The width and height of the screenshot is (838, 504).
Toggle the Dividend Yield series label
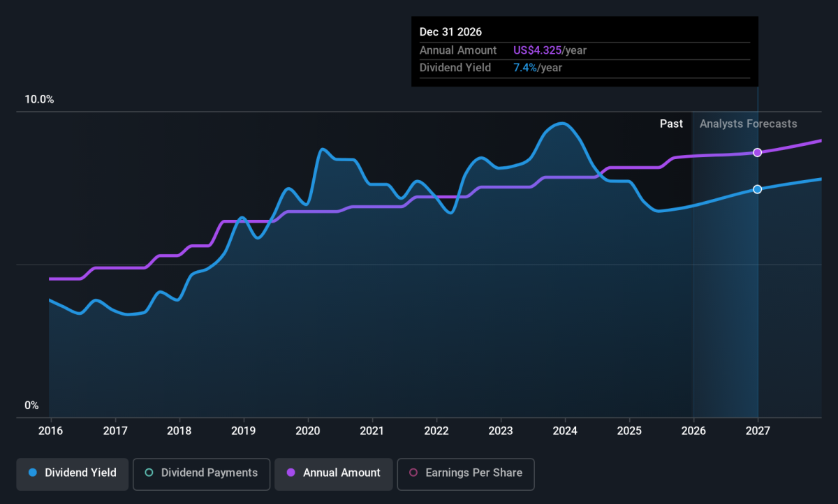click(x=80, y=473)
